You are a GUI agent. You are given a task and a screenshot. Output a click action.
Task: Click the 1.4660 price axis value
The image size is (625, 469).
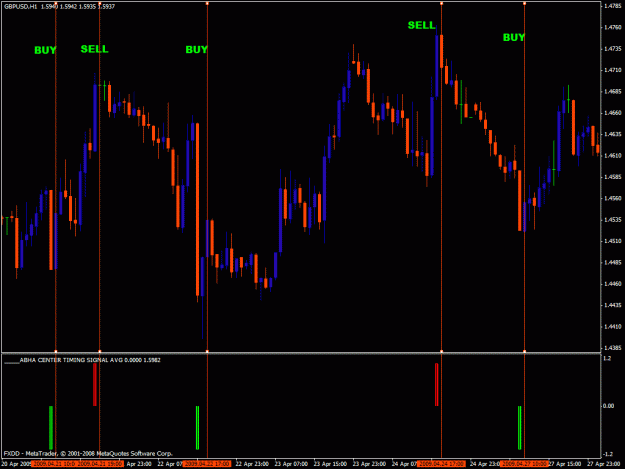[x=613, y=113]
